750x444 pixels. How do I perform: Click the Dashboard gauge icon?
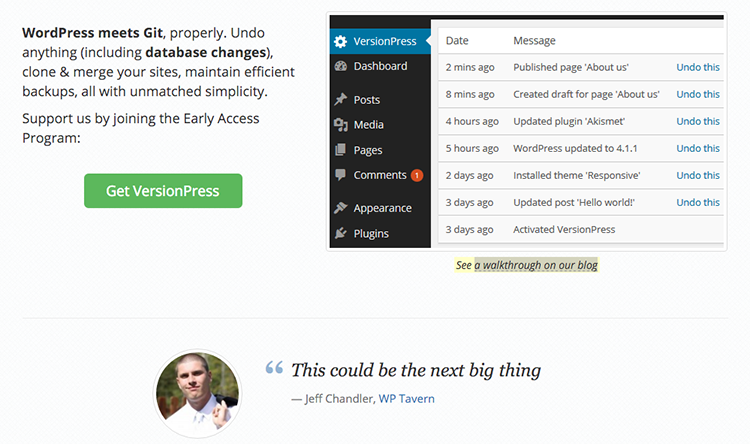[340, 66]
